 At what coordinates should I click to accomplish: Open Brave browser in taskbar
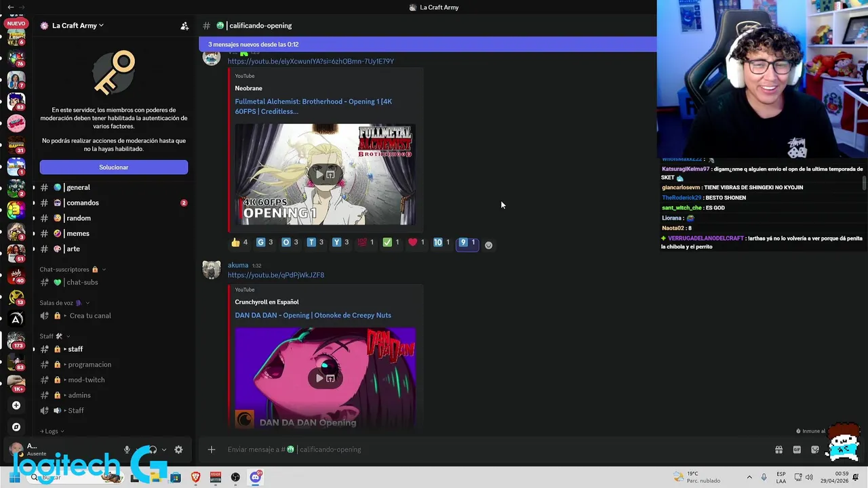(x=196, y=478)
